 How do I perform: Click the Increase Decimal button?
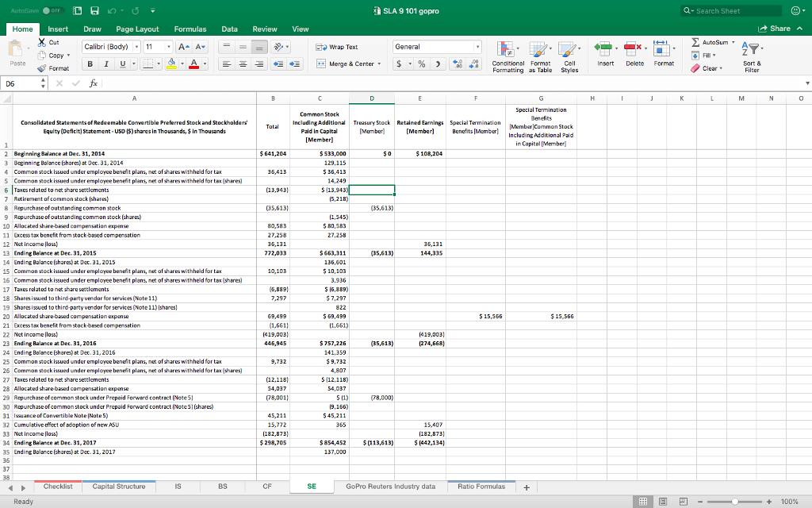click(x=458, y=63)
